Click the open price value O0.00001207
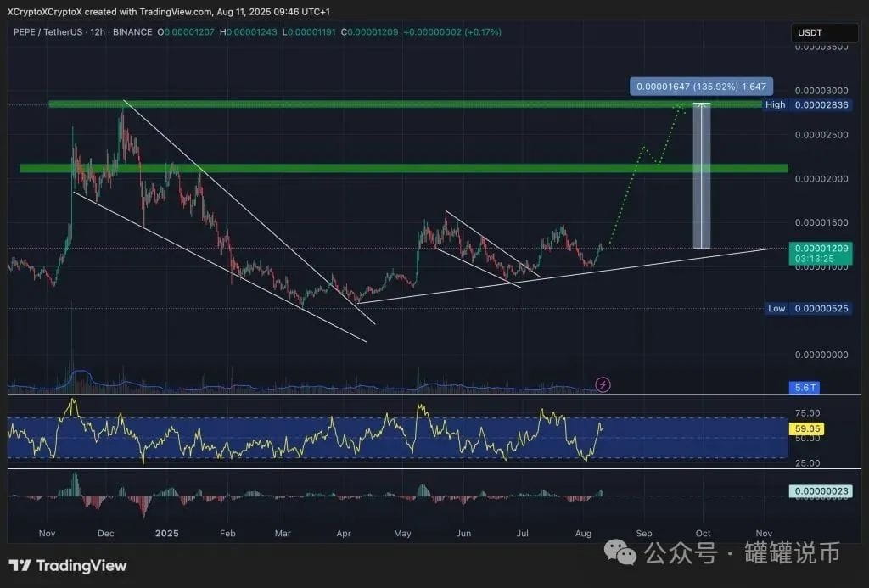Screen dimensions: 869x588 (186, 32)
